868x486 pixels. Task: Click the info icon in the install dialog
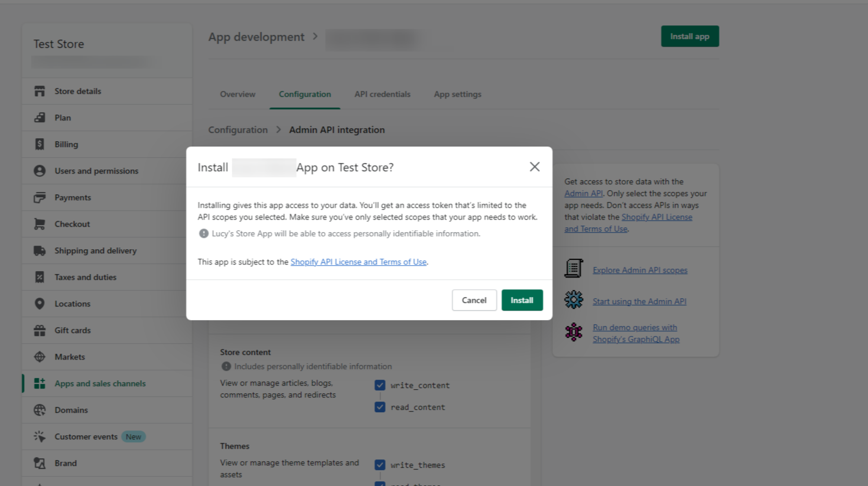point(204,233)
